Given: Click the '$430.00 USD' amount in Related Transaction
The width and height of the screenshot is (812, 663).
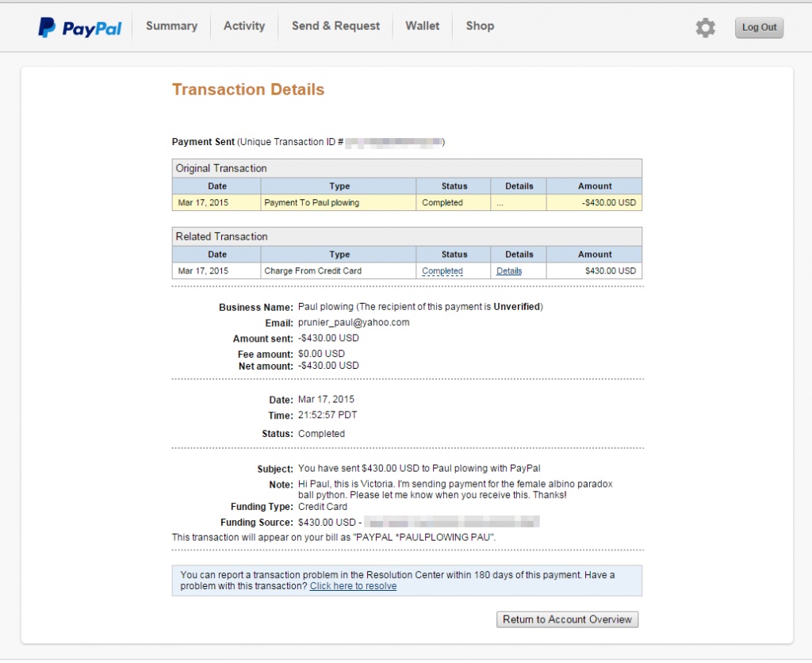Looking at the screenshot, I should [611, 271].
